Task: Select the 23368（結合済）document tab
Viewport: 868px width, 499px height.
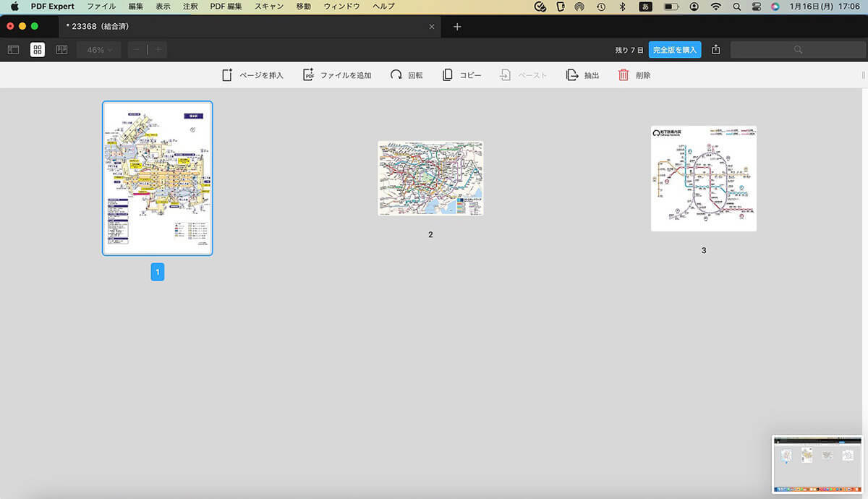Action: pyautogui.click(x=250, y=27)
